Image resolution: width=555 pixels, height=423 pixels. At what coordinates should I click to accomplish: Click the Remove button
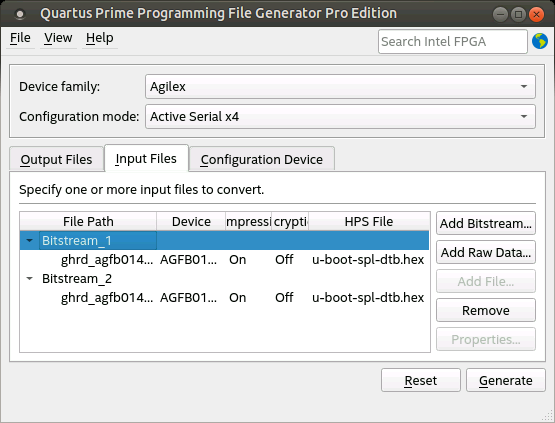click(486, 310)
